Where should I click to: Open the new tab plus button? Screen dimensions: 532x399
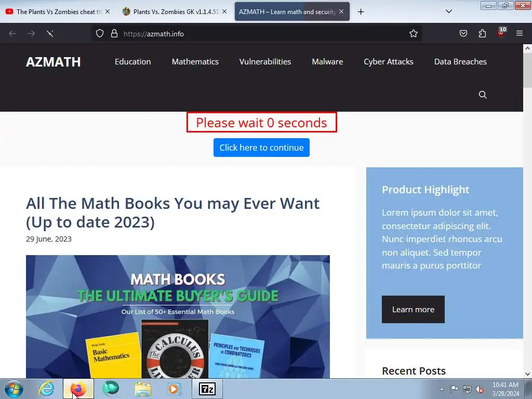pos(361,12)
